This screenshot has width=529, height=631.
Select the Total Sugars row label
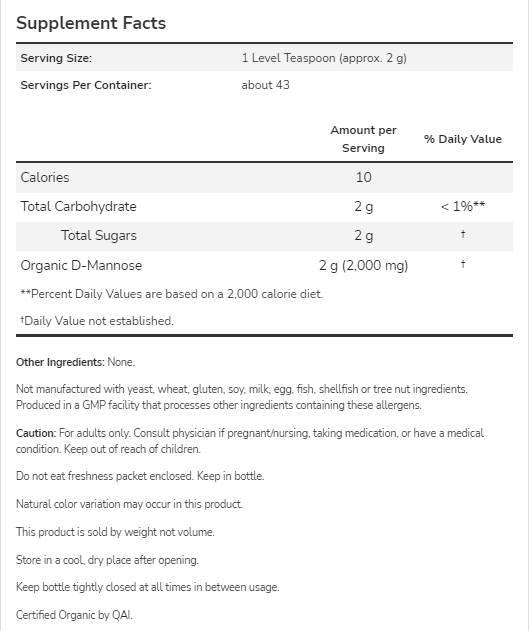99,235
